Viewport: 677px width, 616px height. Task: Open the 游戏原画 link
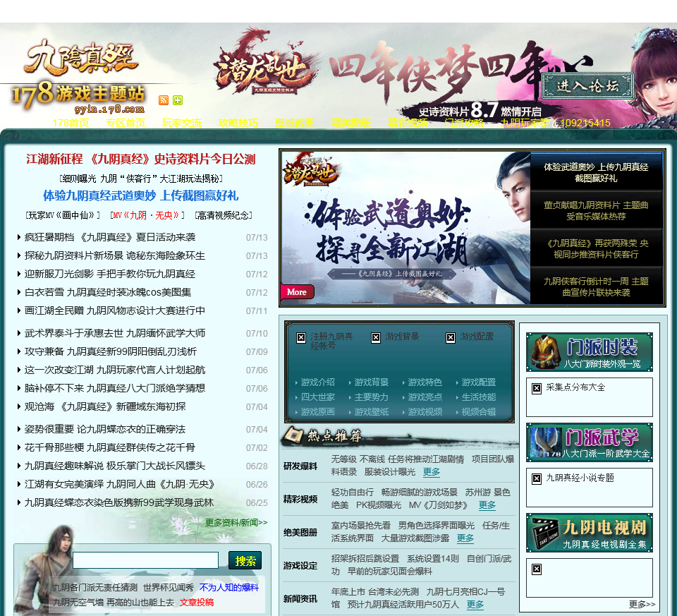pos(317,412)
